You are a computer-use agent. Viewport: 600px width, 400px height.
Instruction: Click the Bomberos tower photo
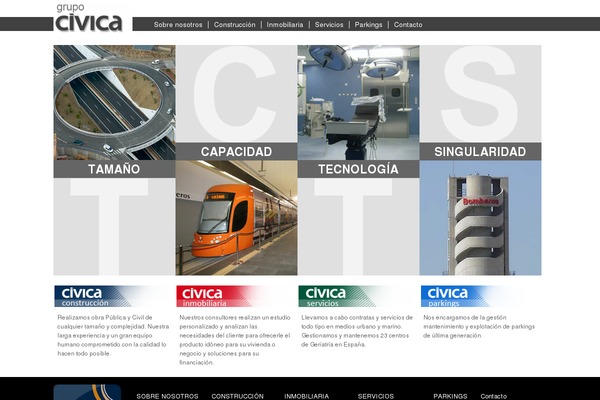[x=481, y=218]
